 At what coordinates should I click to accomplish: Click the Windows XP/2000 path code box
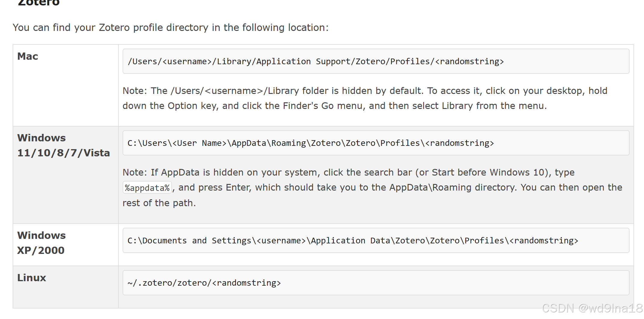pyautogui.click(x=376, y=240)
